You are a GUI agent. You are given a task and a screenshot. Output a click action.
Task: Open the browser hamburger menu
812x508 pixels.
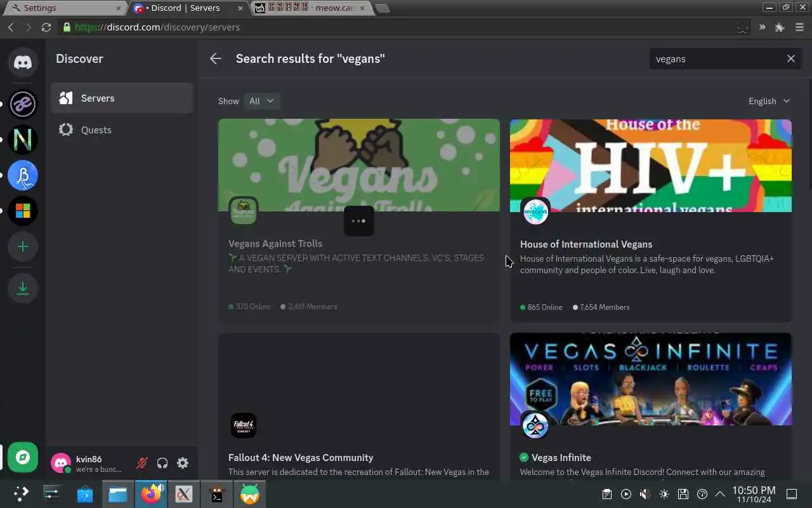pos(799,27)
